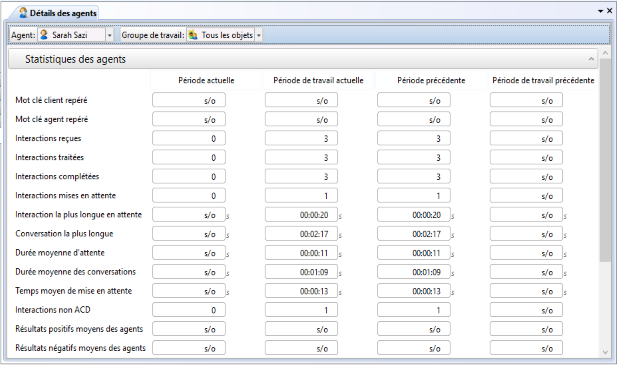Select the Détails des agents tab

coord(58,13)
